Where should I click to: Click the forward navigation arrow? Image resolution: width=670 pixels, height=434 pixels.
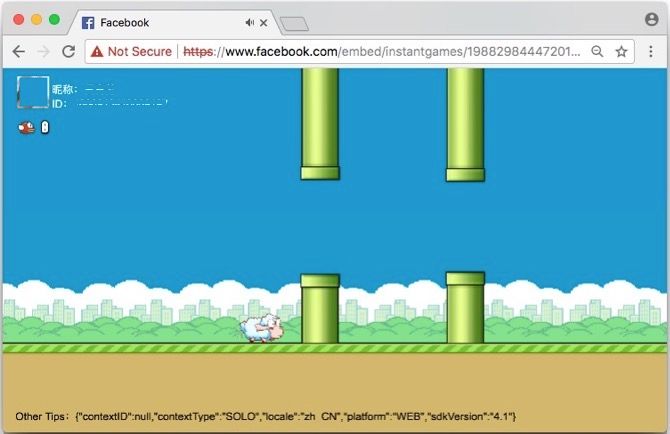[43, 52]
